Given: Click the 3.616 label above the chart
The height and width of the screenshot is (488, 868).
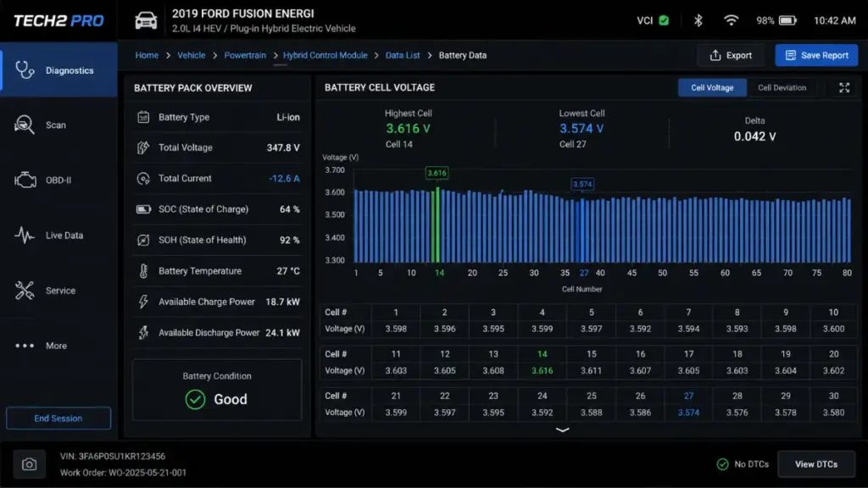Looking at the screenshot, I should [437, 173].
